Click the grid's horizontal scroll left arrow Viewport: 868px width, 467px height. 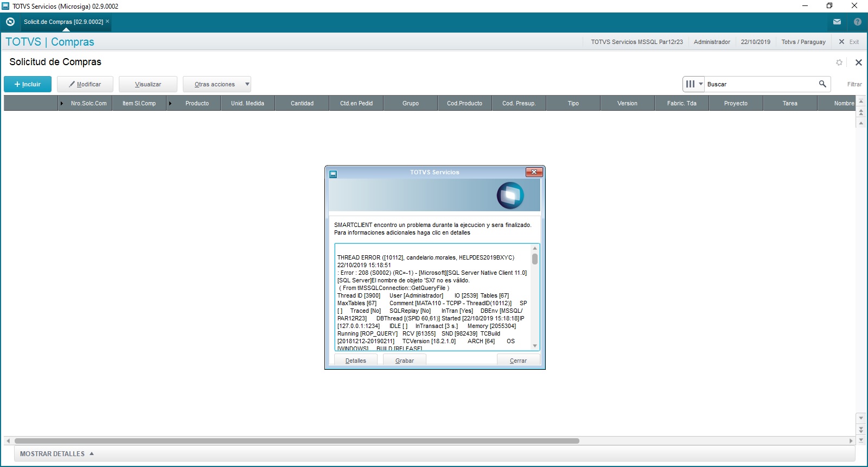tap(8, 441)
